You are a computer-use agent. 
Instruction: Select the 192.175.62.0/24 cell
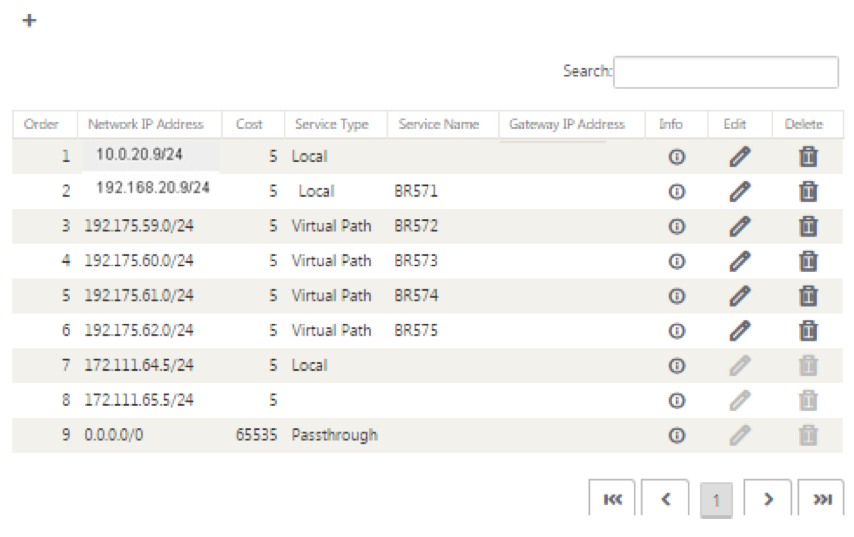(139, 331)
